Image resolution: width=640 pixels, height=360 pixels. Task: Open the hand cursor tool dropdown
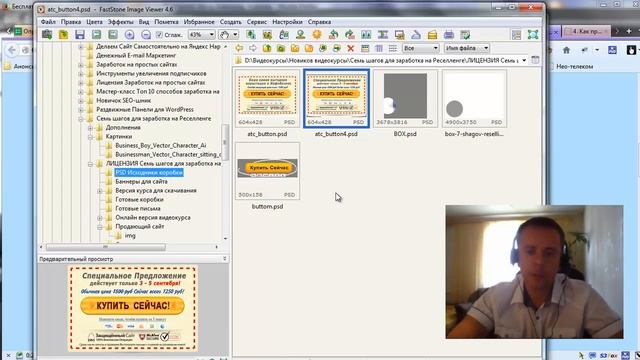coord(235,35)
